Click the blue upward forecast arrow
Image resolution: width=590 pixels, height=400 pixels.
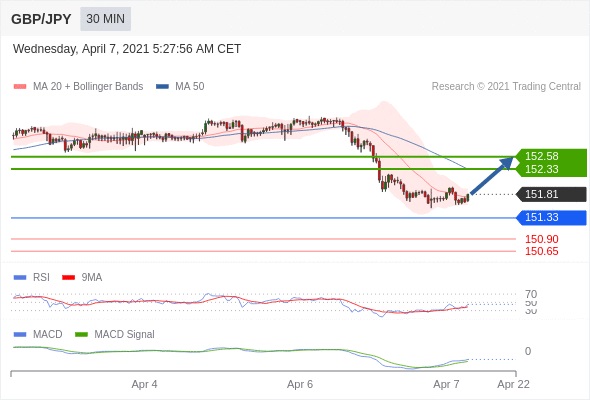[492, 175]
